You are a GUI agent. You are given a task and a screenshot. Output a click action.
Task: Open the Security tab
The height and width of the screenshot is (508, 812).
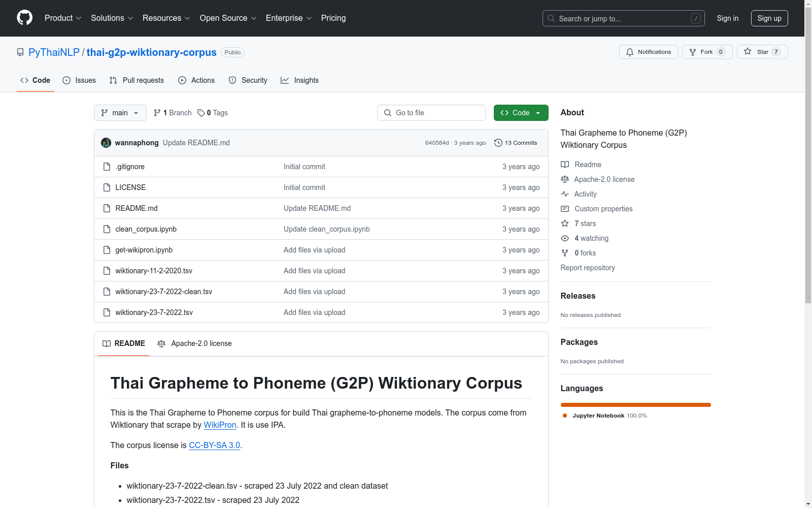(248, 80)
